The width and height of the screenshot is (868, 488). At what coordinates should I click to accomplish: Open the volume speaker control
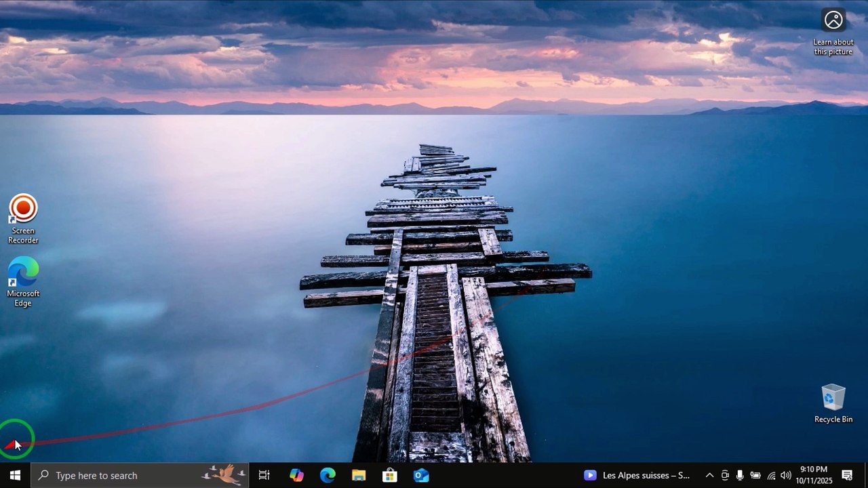pyautogui.click(x=786, y=475)
